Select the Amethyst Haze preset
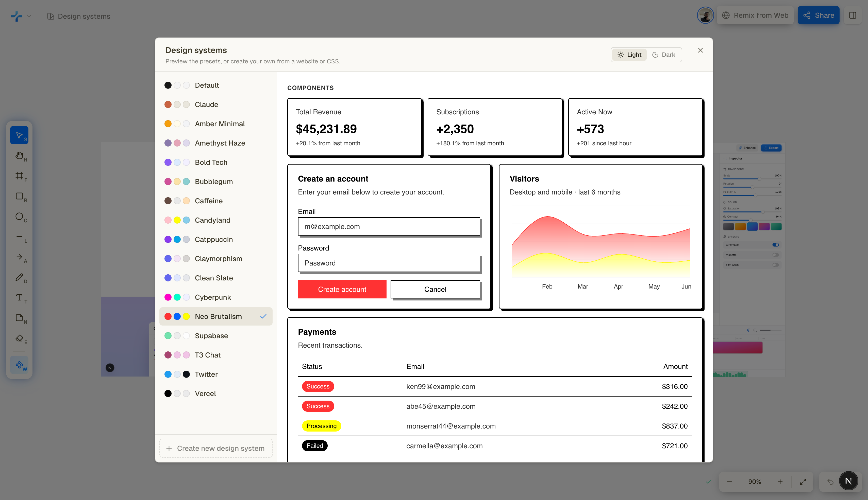The width and height of the screenshot is (868, 500). click(216, 143)
